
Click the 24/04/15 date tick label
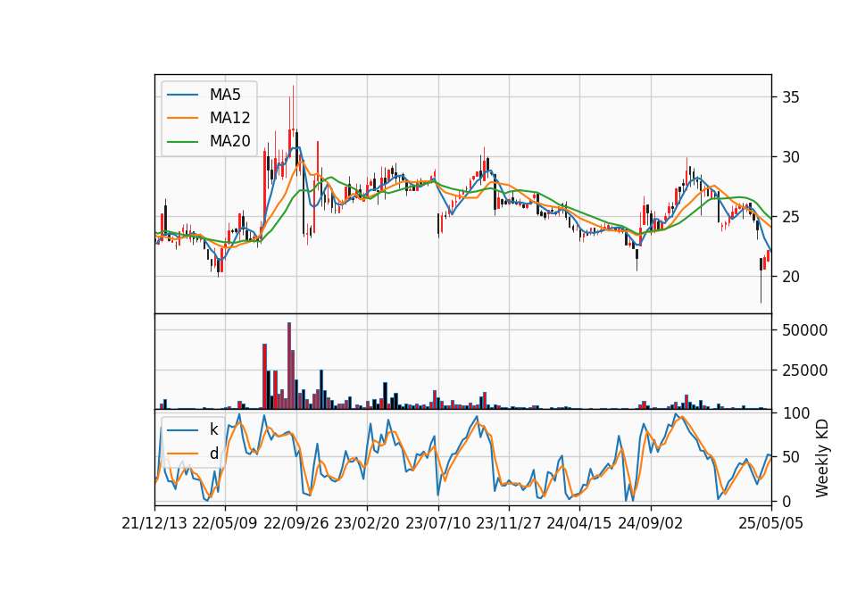[x=579, y=523]
